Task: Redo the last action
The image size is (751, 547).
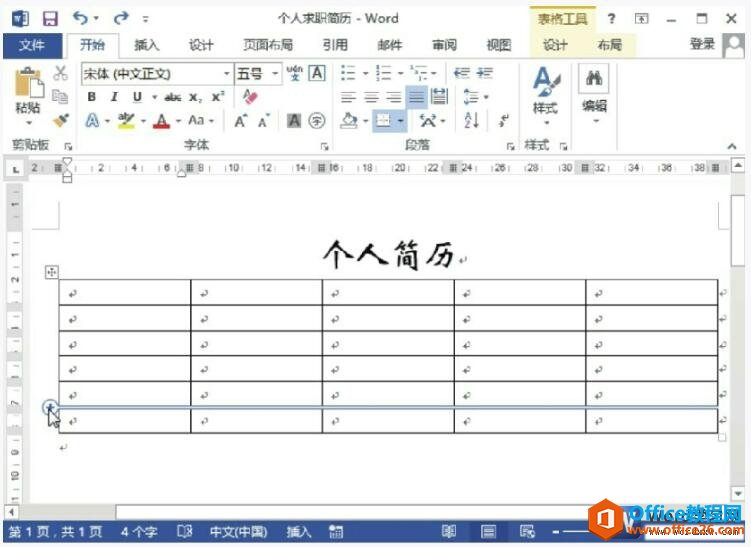Action: pyautogui.click(x=121, y=18)
